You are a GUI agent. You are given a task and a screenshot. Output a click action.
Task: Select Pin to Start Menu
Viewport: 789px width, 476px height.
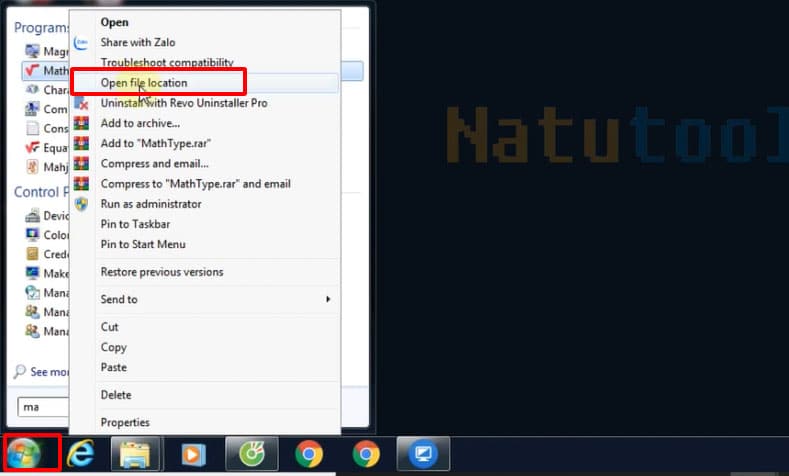[x=143, y=244]
